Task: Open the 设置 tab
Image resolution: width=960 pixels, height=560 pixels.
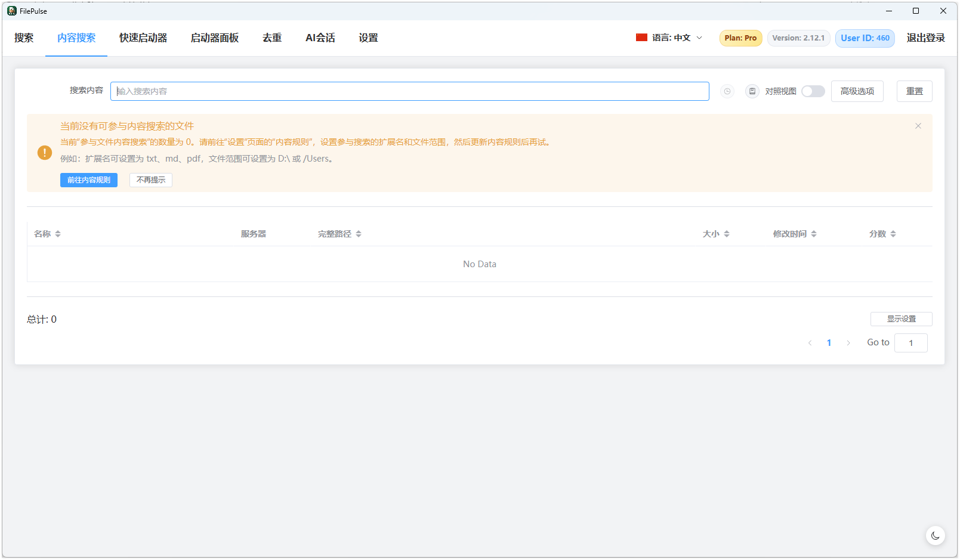Action: point(368,38)
